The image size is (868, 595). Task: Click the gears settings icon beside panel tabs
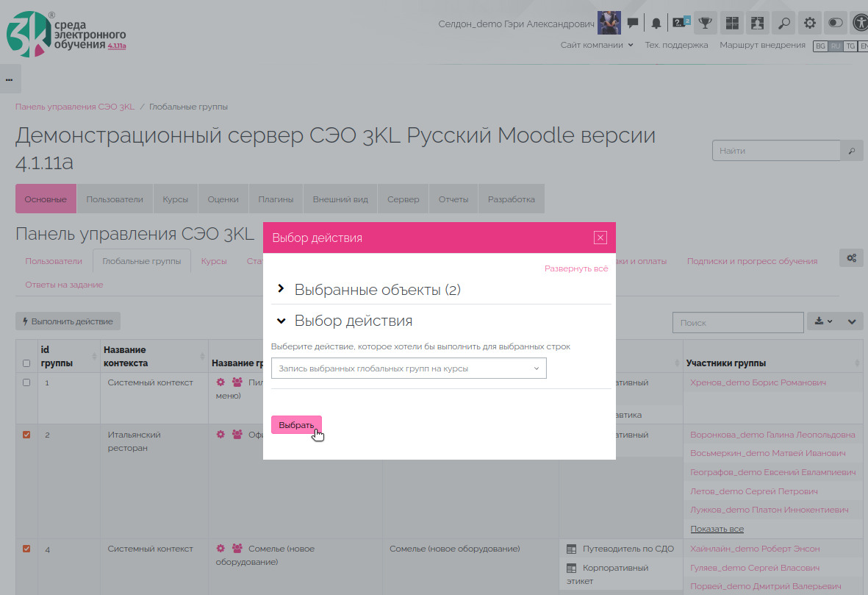click(851, 258)
